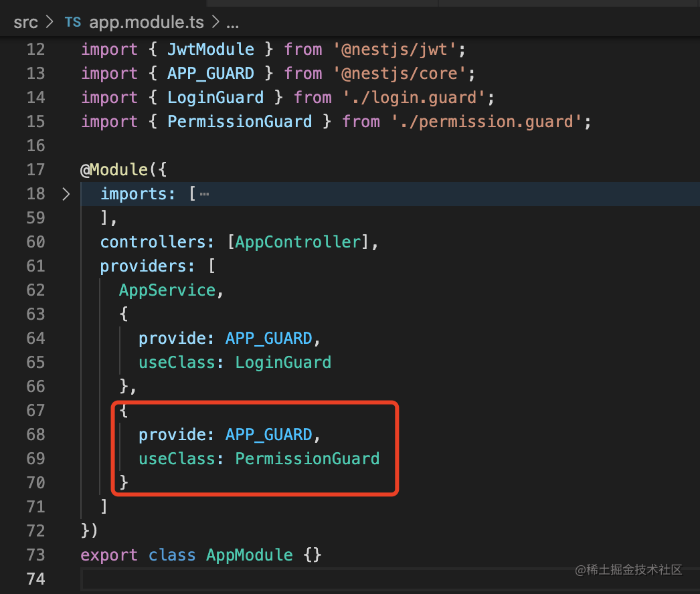700x594 pixels.
Task: Click AppService in the providers list
Action: [x=167, y=290]
